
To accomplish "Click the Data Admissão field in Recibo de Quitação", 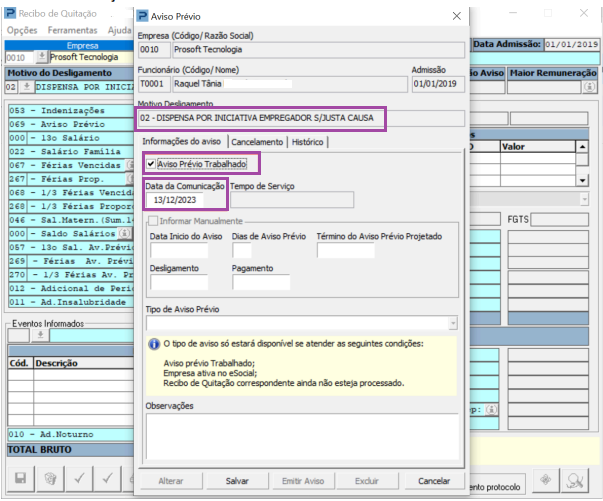I will (571, 44).
